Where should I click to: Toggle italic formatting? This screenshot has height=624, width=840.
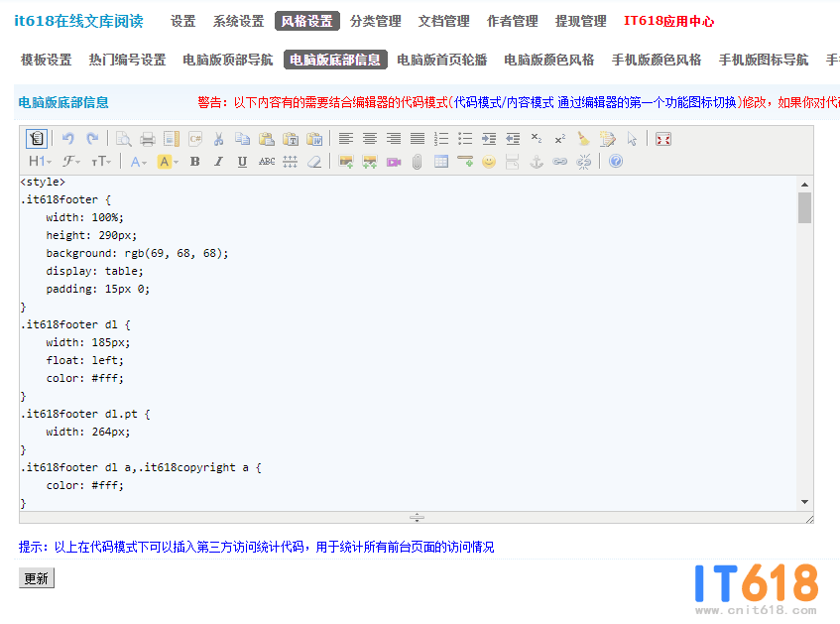(x=218, y=162)
